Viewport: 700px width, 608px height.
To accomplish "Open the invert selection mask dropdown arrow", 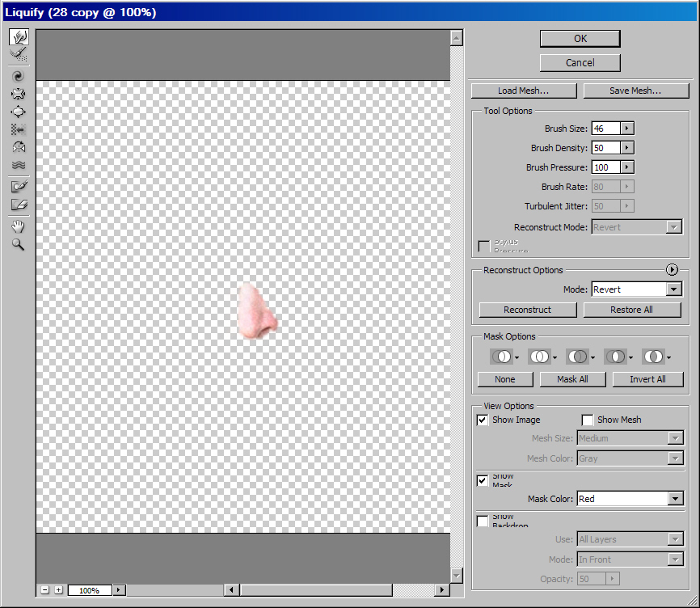I will point(668,357).
